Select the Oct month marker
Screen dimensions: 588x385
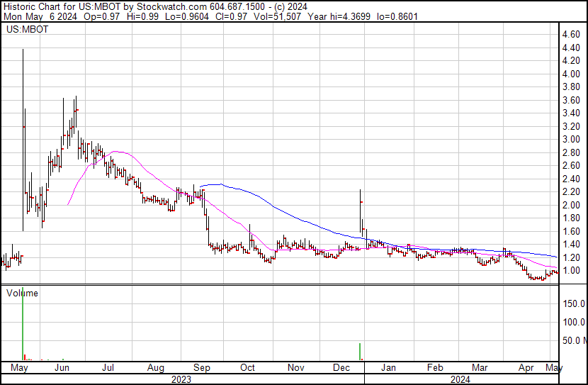pos(247,368)
